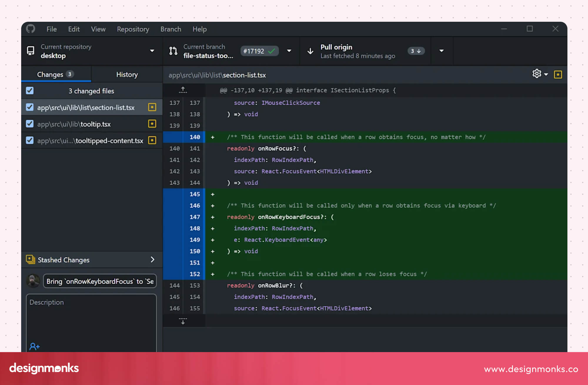This screenshot has width=588, height=385.
Task: Click the GitHub logo icon
Action: pyautogui.click(x=31, y=29)
